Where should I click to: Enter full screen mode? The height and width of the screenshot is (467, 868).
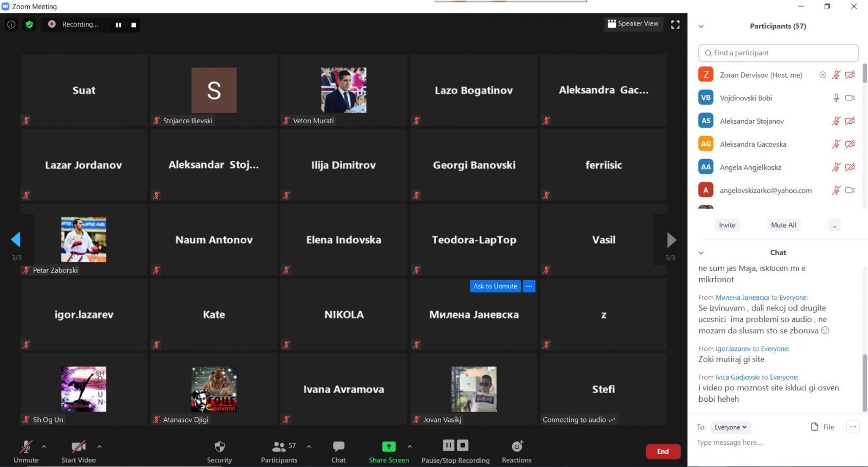tap(675, 24)
